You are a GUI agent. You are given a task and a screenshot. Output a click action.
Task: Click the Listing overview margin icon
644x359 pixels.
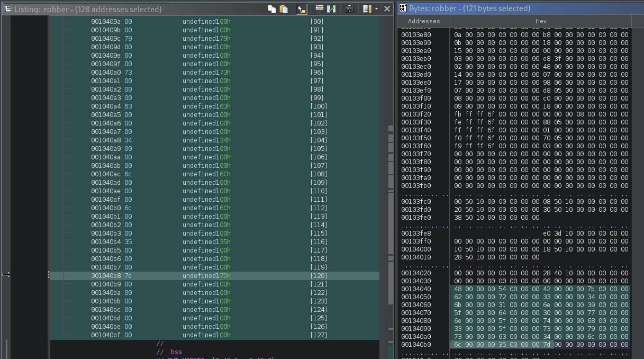(x=367, y=9)
